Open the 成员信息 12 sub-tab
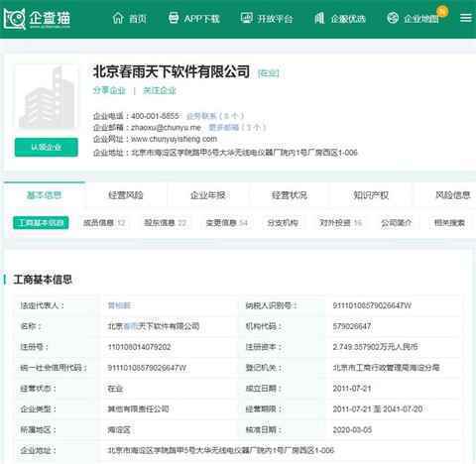The height and width of the screenshot is (464, 476). point(104,223)
